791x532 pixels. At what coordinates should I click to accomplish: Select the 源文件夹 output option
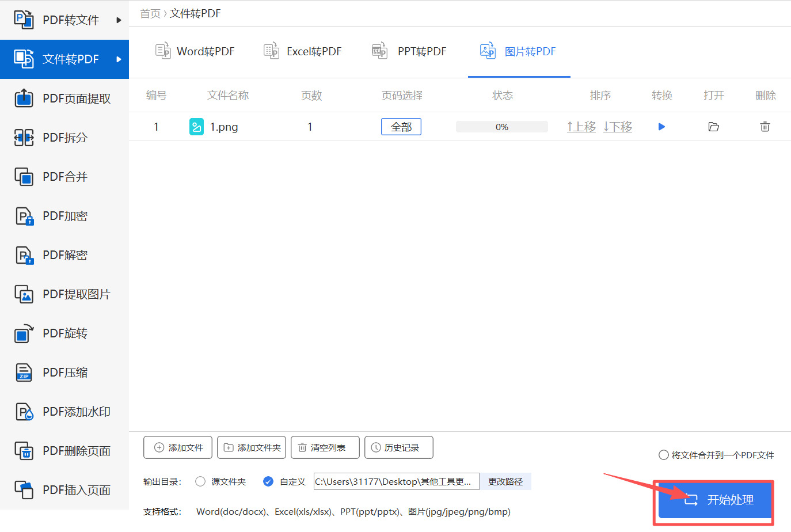point(200,481)
